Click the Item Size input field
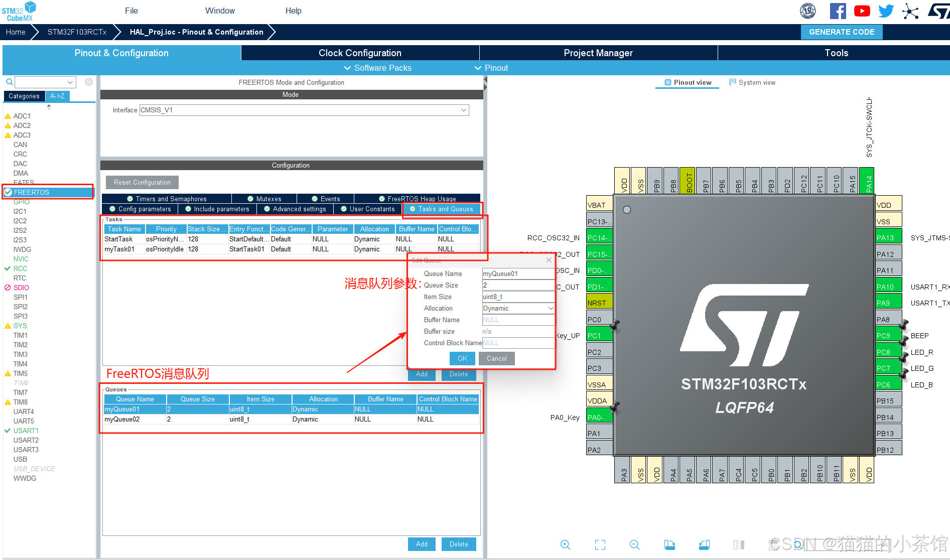This screenshot has height=560, width=950. (x=518, y=297)
